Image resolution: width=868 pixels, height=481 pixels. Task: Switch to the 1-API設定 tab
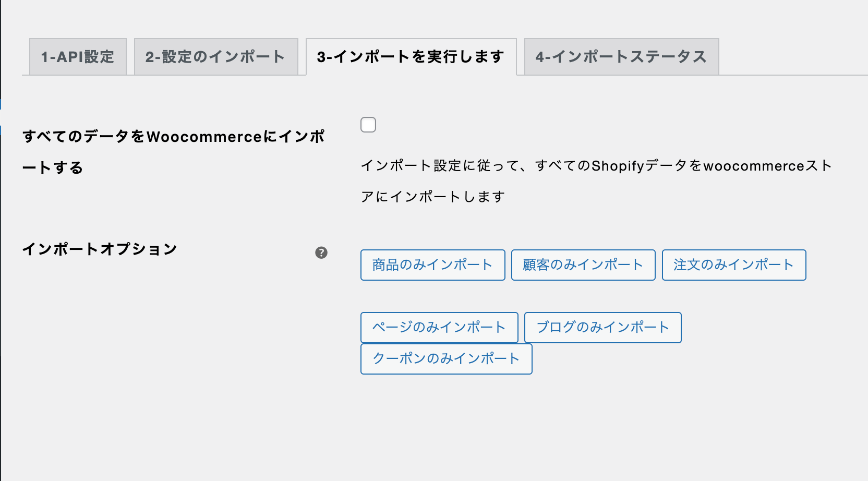[x=78, y=56]
